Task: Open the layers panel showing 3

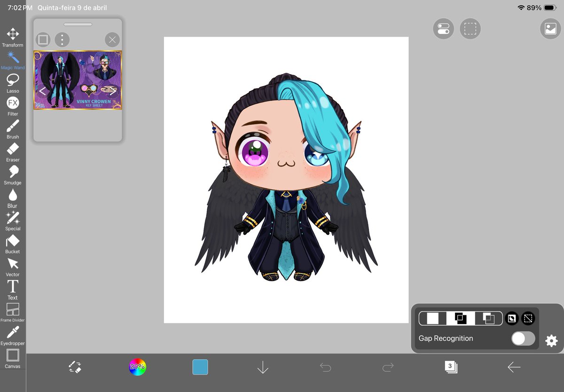Action: click(x=451, y=367)
